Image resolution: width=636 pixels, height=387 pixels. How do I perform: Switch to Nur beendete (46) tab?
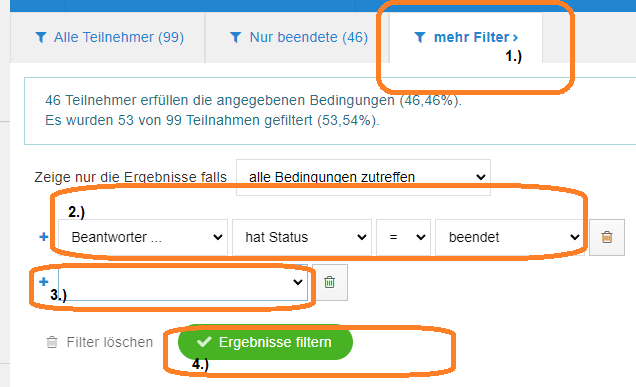click(x=297, y=37)
